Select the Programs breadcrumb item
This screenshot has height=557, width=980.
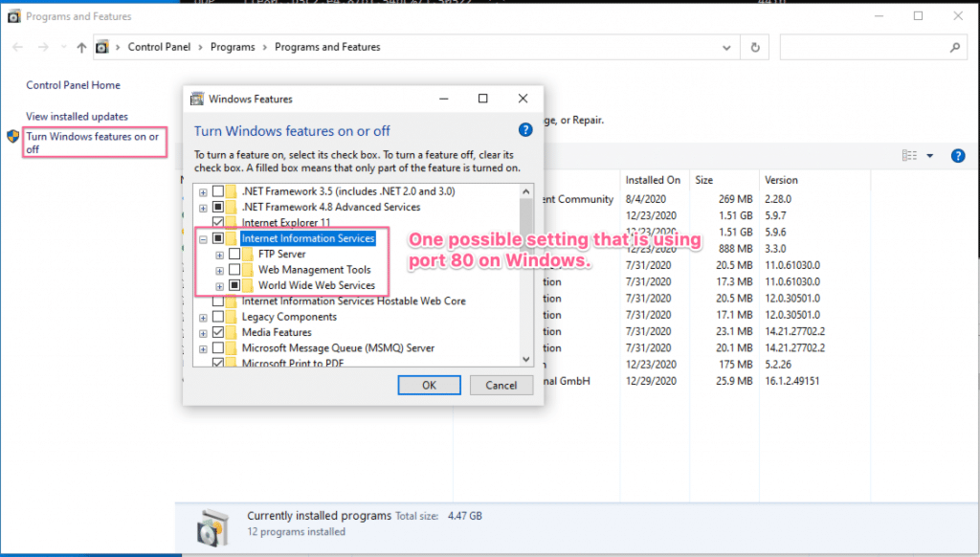pos(233,47)
